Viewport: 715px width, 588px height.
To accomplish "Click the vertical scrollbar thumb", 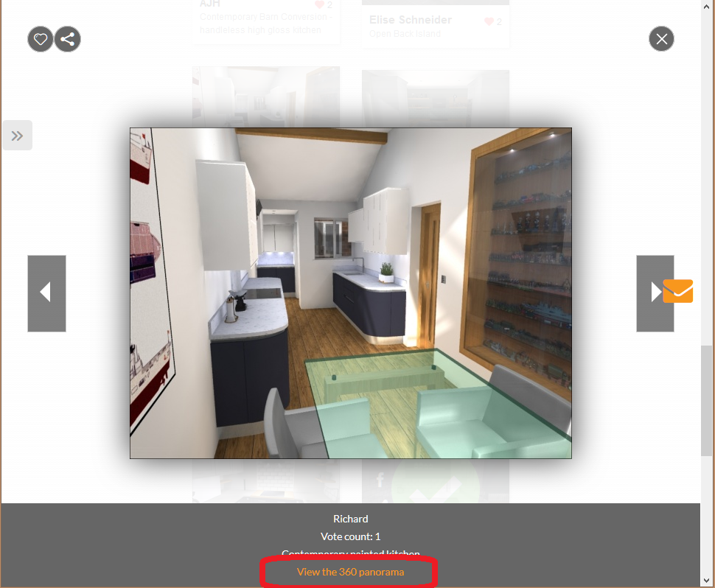I will 706,400.
